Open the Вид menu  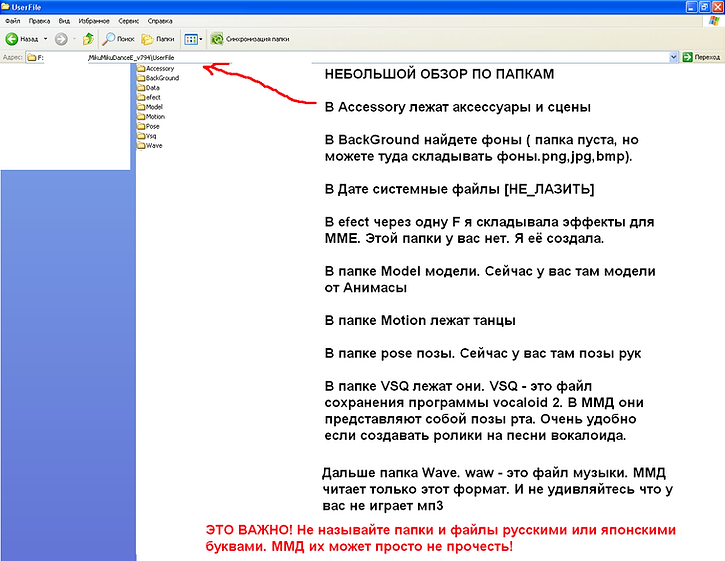(64, 21)
